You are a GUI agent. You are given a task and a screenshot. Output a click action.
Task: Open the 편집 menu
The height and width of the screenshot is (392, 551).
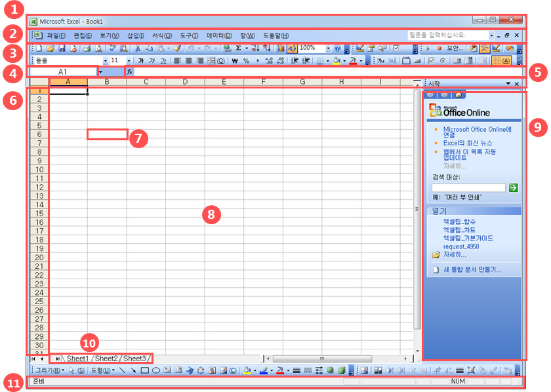(x=83, y=35)
